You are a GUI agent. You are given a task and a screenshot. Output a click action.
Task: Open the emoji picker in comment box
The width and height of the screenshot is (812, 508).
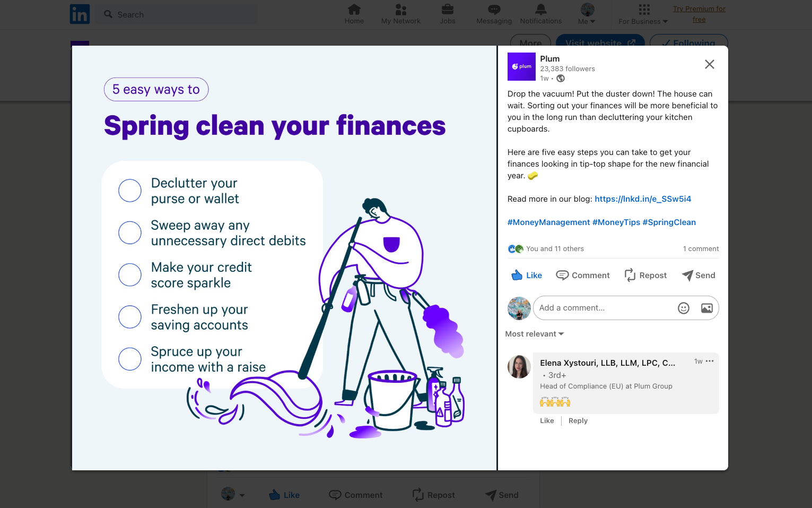pyautogui.click(x=683, y=308)
